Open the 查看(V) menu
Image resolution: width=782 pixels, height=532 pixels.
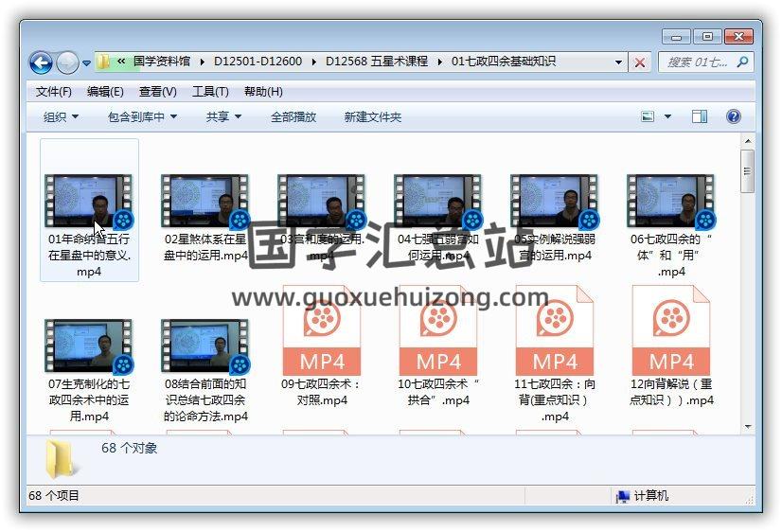157,92
